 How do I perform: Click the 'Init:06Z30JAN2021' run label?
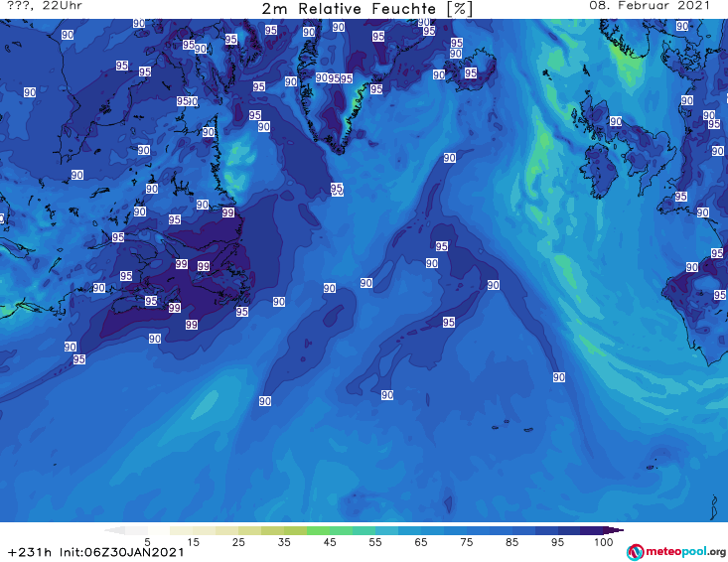pos(121,552)
